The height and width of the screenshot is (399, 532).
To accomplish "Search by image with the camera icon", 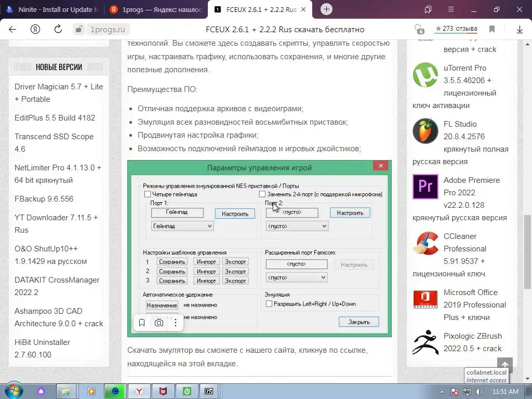I will 159,323.
